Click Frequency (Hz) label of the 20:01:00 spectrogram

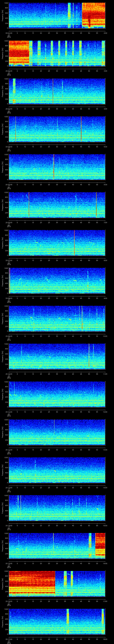coord(3,16)
